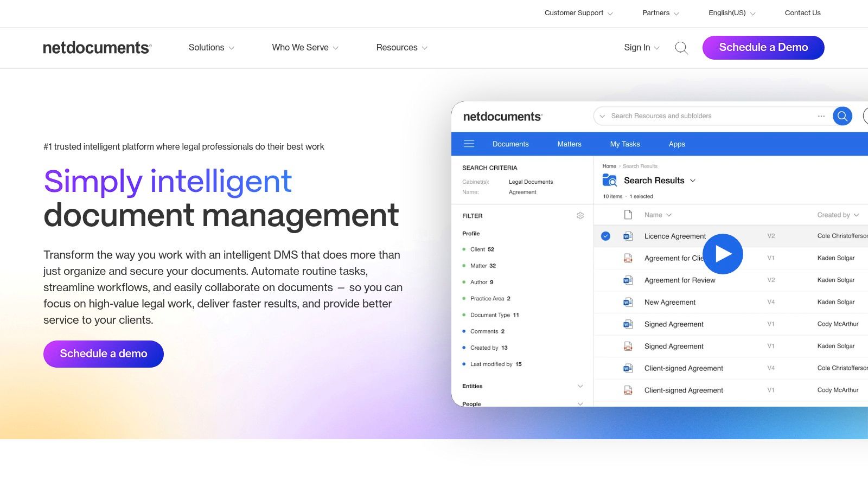Click Word icon for Licence Agreement
This screenshot has width=868, height=488.
coord(628,236)
